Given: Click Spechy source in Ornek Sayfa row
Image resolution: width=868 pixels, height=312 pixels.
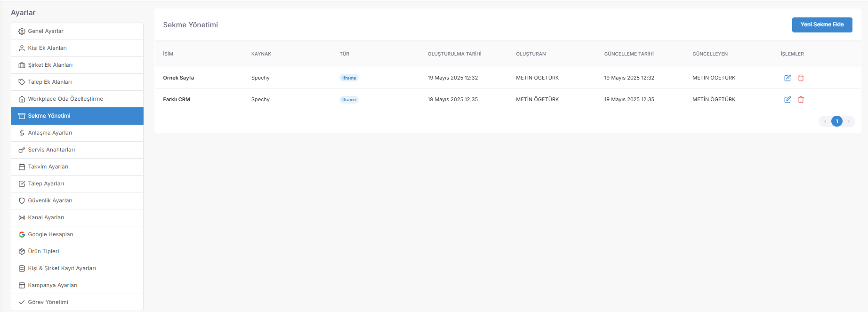Looking at the screenshot, I should click(x=260, y=78).
